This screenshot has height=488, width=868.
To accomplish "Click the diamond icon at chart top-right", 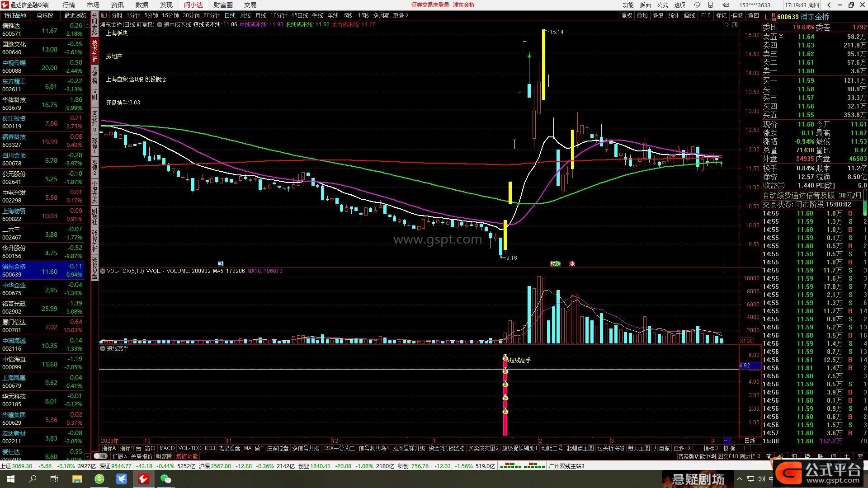I will 726,25.
